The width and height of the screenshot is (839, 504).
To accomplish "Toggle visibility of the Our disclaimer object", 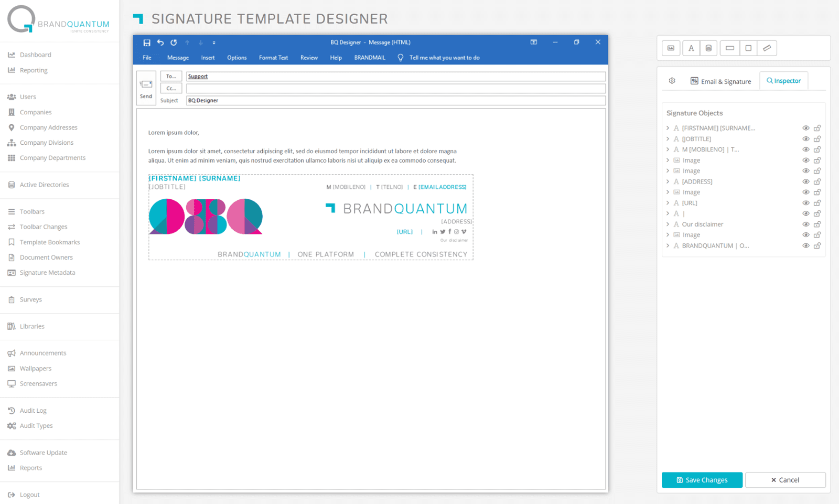I will [806, 224].
